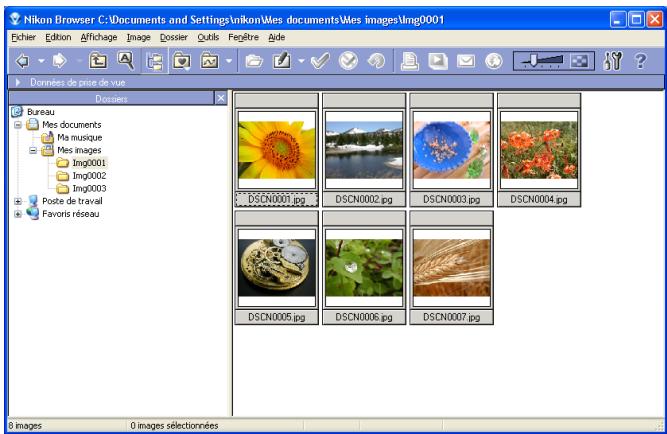Viewport: 667px width, 434px height.
Task: Click the 8 images status bar text
Action: coord(25,425)
